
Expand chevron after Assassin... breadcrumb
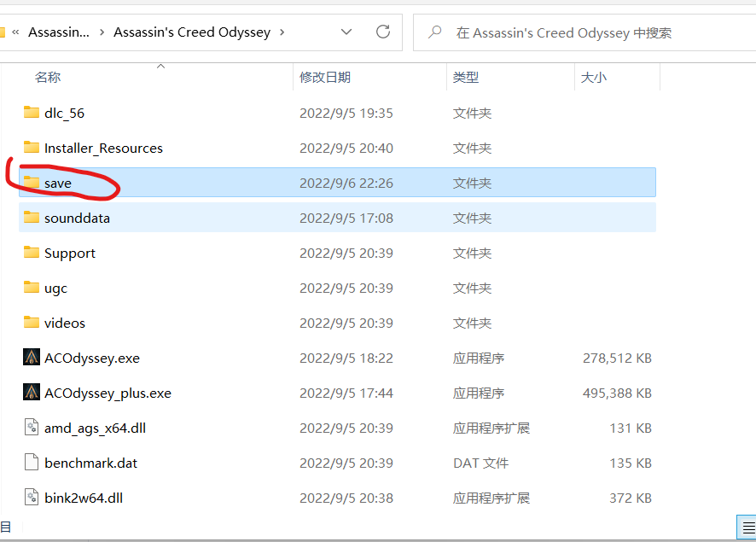102,32
